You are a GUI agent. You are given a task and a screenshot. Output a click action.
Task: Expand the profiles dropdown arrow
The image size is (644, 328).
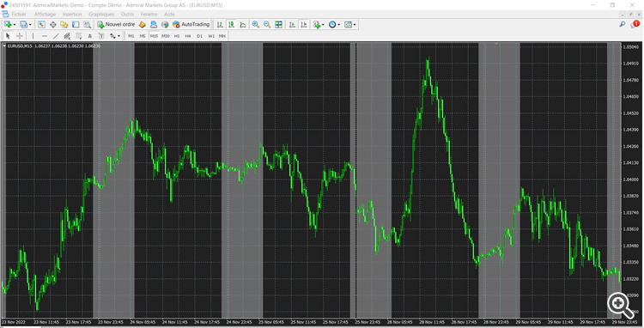coord(30,25)
